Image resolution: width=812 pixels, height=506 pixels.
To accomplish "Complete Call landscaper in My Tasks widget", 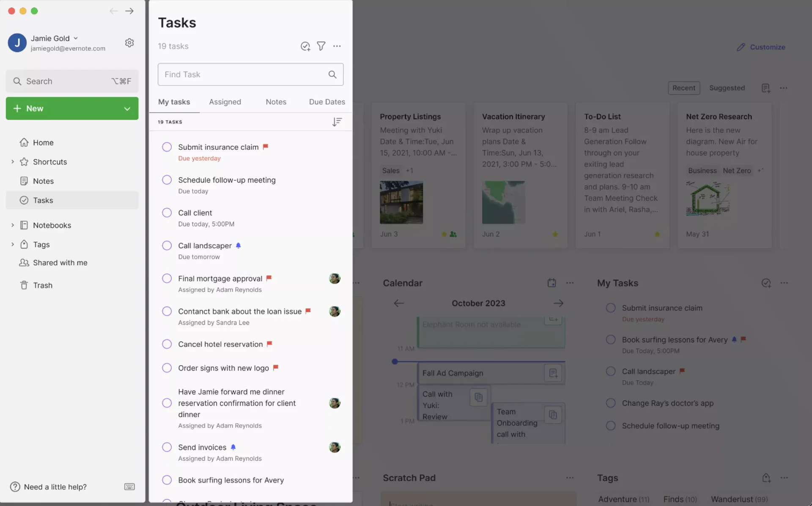I will 610,371.
